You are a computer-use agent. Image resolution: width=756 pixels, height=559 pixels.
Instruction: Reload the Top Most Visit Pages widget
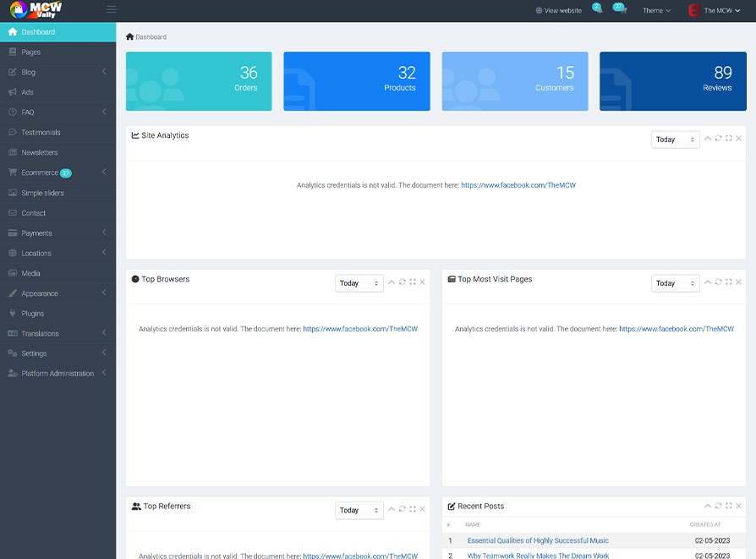click(718, 282)
